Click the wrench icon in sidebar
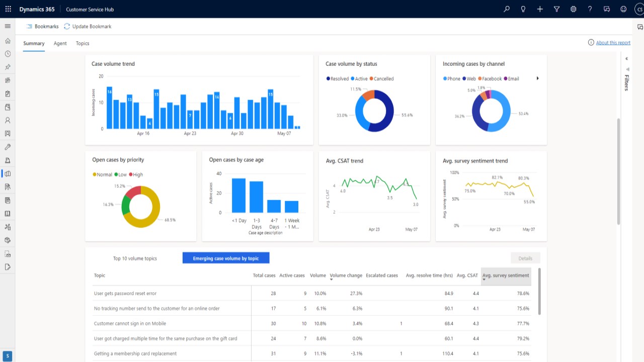The image size is (644, 362). pyautogui.click(x=8, y=147)
